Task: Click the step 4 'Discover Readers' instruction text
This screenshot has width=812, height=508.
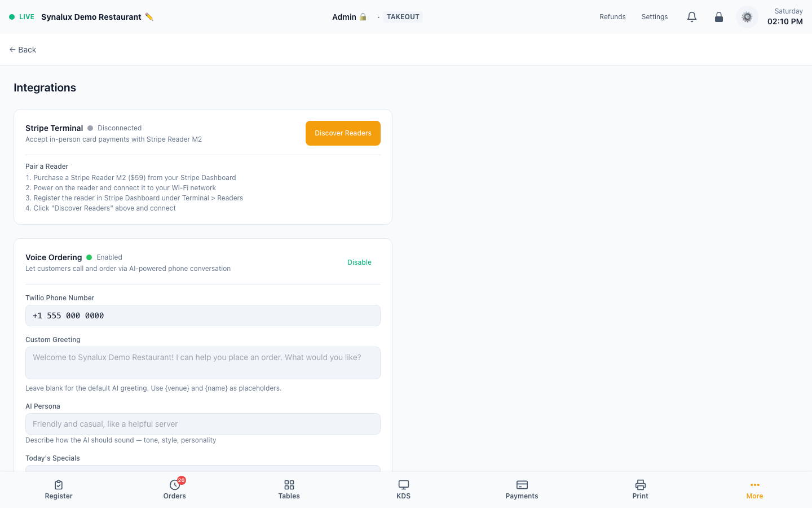Action: pos(100,208)
